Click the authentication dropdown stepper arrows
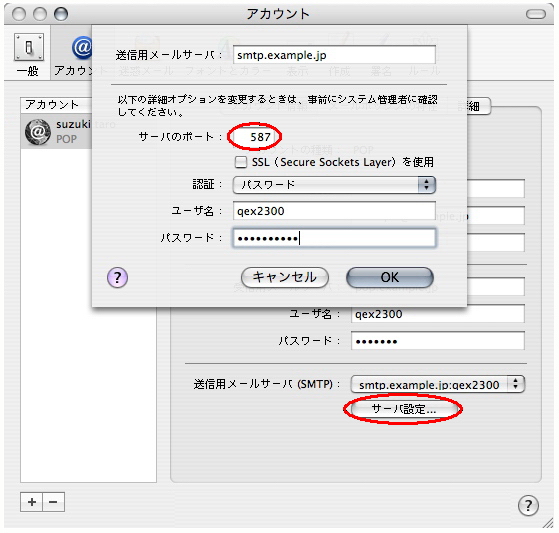This screenshot has height=533, width=559. click(x=426, y=185)
